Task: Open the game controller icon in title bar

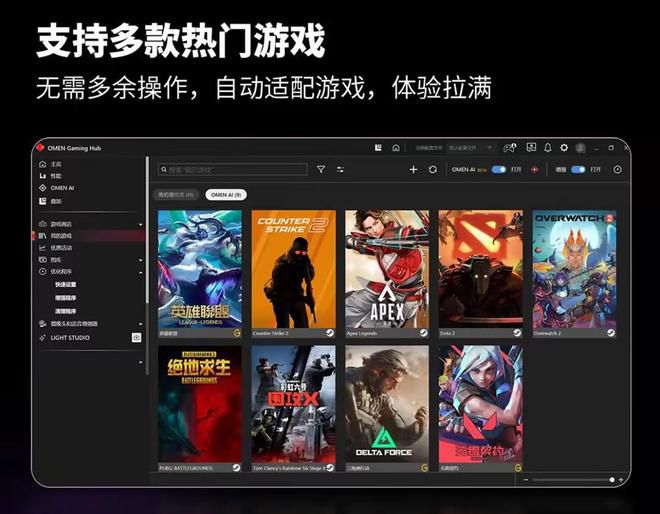Action: coord(510,147)
